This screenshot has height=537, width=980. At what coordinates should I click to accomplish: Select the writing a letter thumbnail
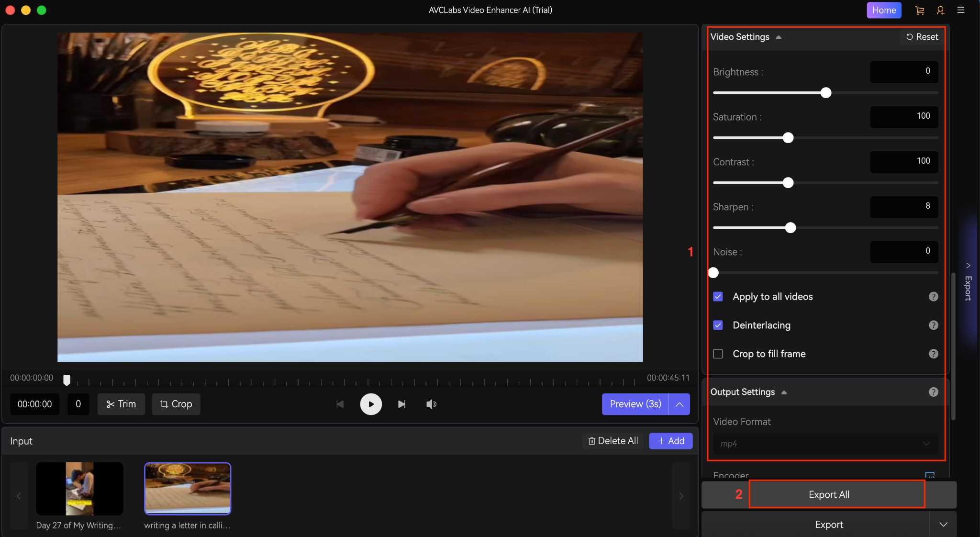[187, 489]
